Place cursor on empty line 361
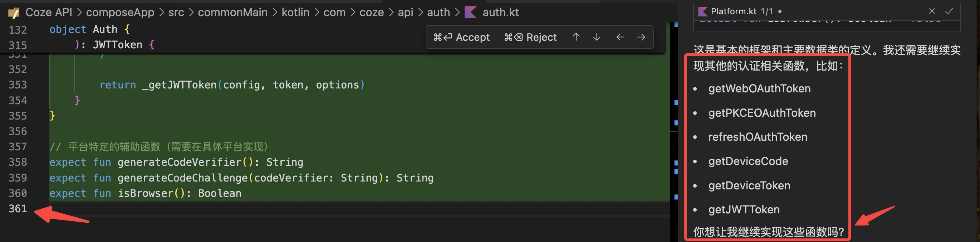The height and width of the screenshot is (242, 980). pyautogui.click(x=228, y=208)
